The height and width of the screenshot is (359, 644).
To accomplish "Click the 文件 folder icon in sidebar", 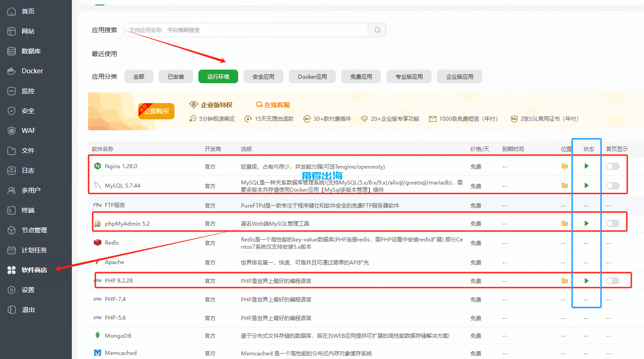I will 12,151.
